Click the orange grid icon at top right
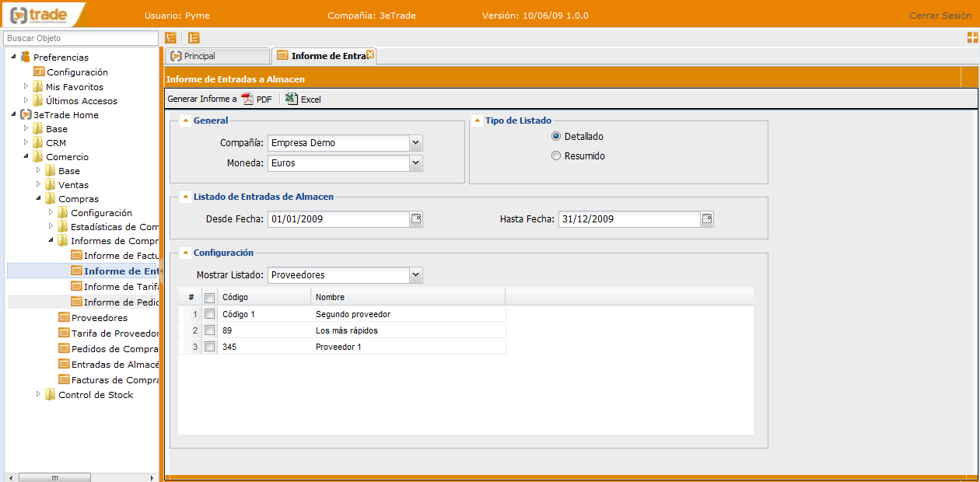 click(x=972, y=37)
